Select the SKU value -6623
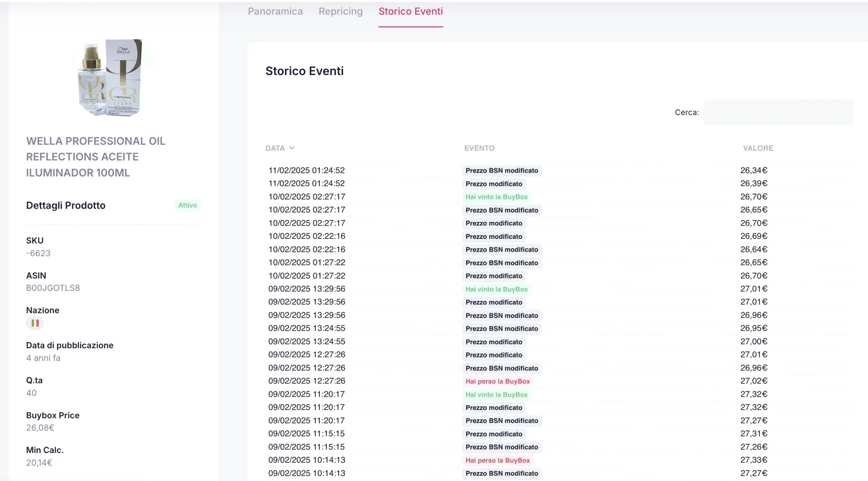Image resolution: width=868 pixels, height=481 pixels. coord(38,253)
